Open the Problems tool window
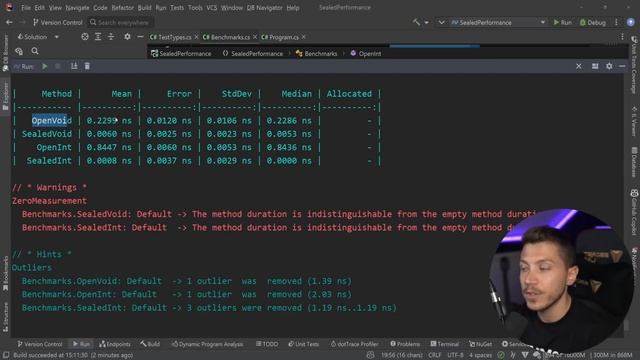640x360 pixels. pos(404,344)
